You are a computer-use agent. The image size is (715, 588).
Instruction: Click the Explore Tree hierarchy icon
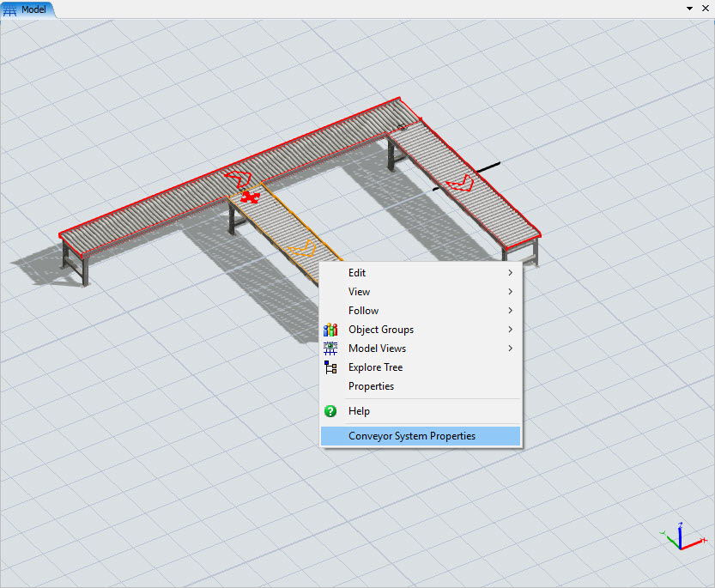point(330,367)
